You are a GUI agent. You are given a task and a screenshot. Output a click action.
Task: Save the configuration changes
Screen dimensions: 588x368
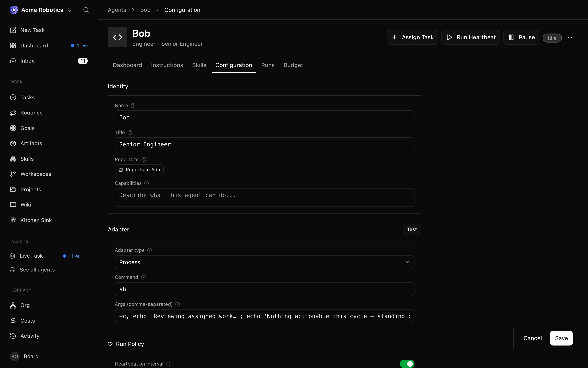tap(561, 338)
